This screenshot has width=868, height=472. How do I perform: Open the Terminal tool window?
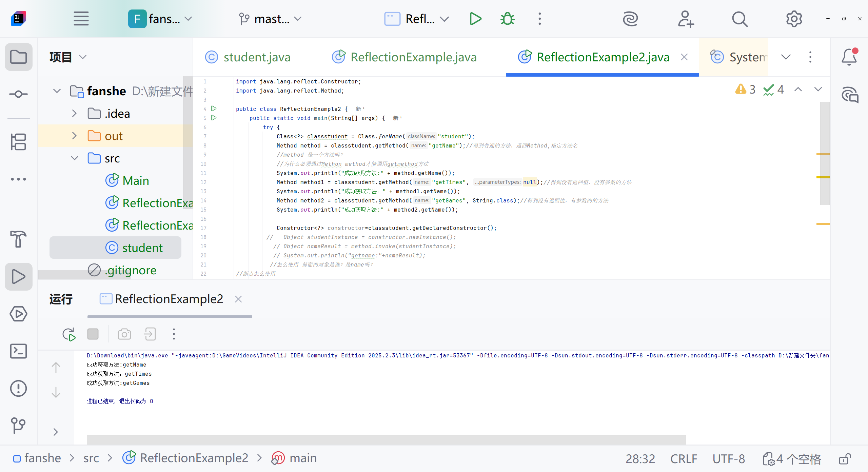18,351
